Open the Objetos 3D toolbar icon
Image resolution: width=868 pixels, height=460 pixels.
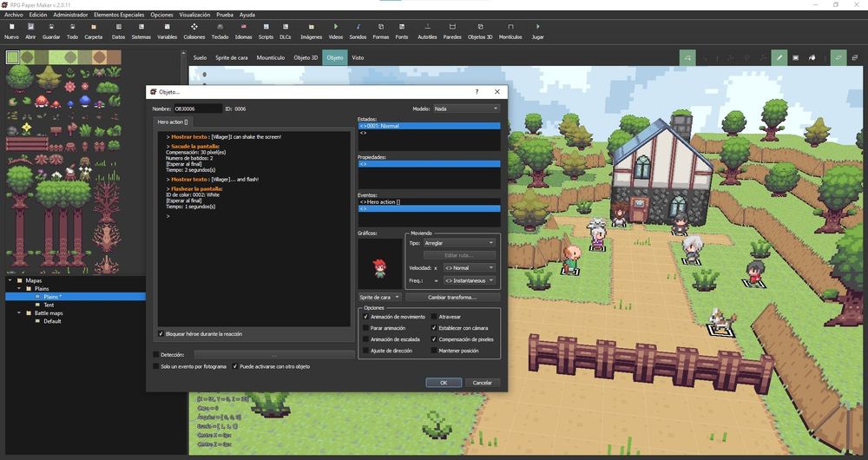tap(480, 26)
